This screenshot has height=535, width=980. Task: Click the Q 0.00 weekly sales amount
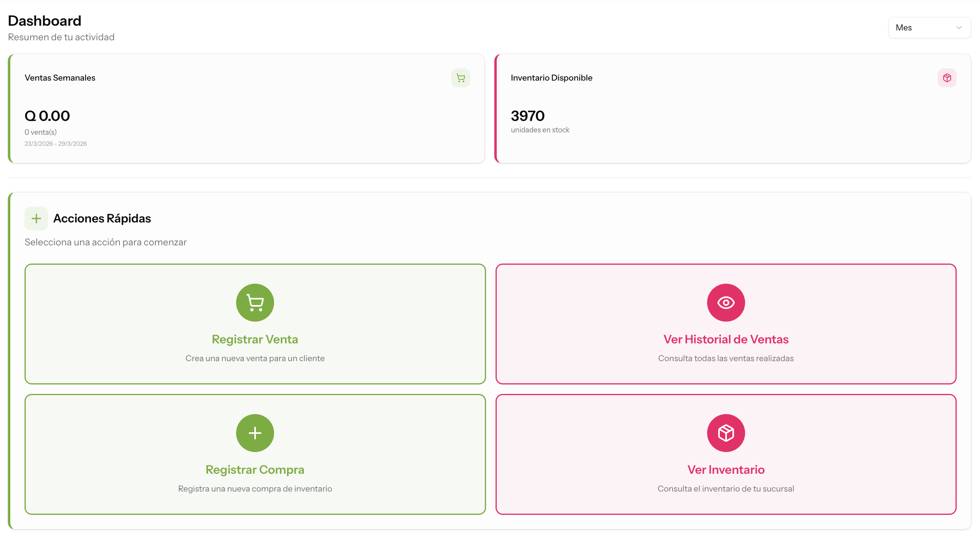pyautogui.click(x=47, y=116)
